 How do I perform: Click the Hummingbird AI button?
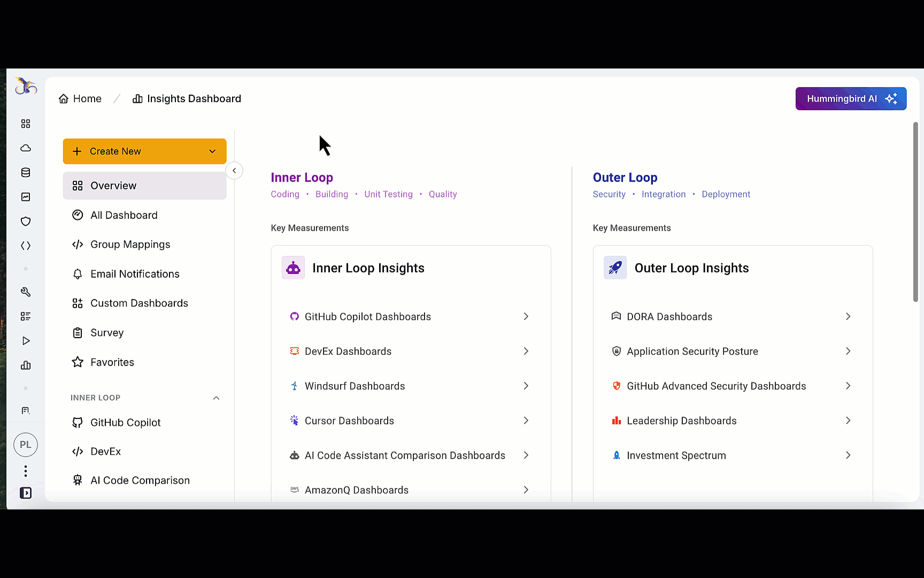tap(850, 99)
